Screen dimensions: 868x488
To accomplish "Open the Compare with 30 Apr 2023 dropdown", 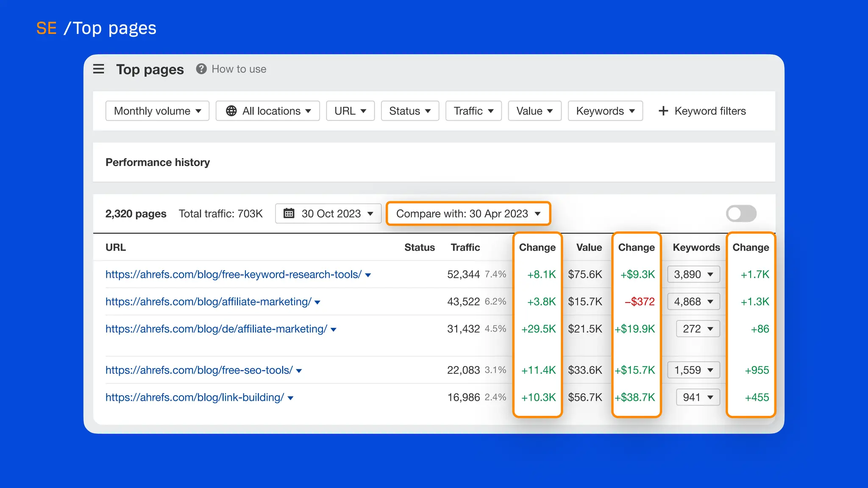I will (468, 213).
